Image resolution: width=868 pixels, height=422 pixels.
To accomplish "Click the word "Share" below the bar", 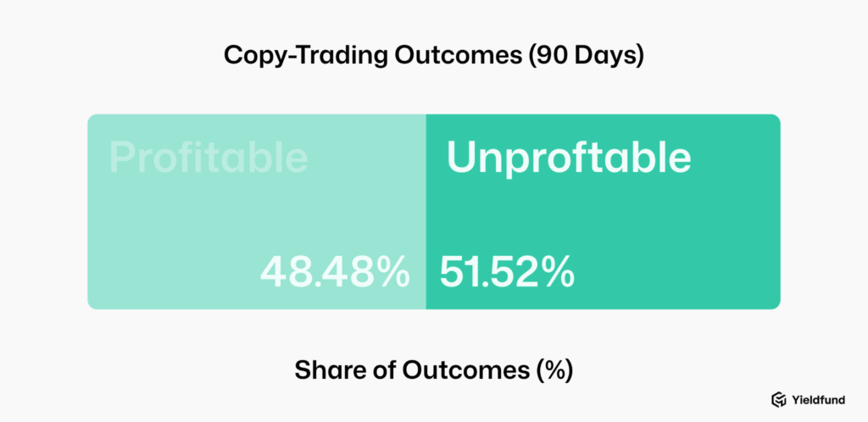I will (x=324, y=370).
